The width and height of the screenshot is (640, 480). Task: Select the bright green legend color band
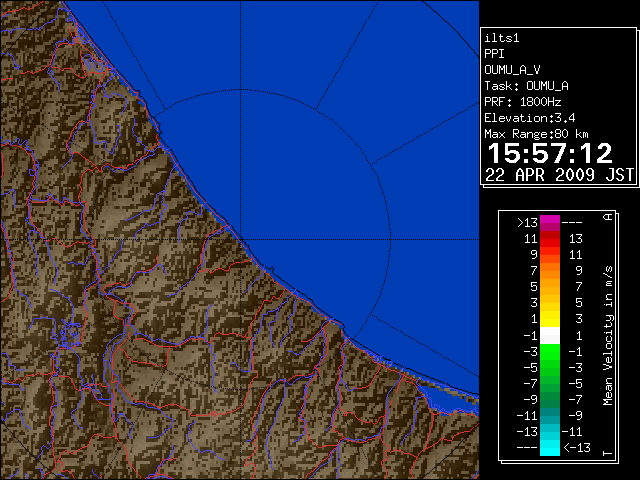(x=550, y=351)
